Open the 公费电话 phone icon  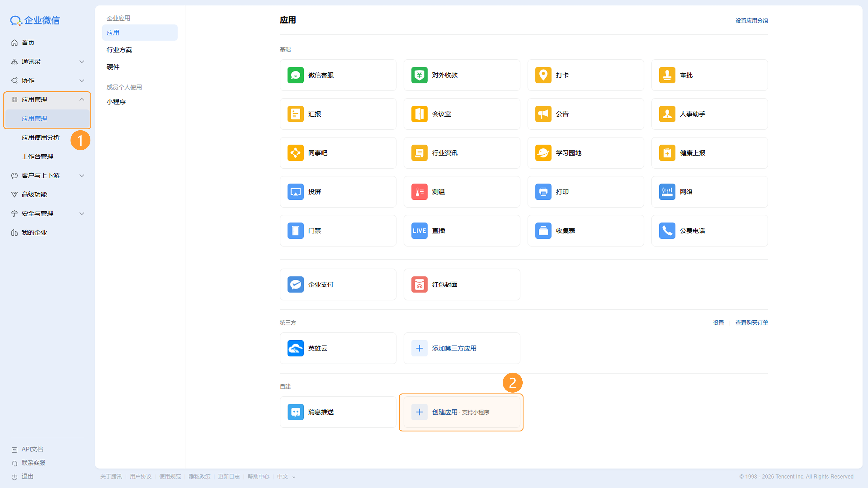667,230
